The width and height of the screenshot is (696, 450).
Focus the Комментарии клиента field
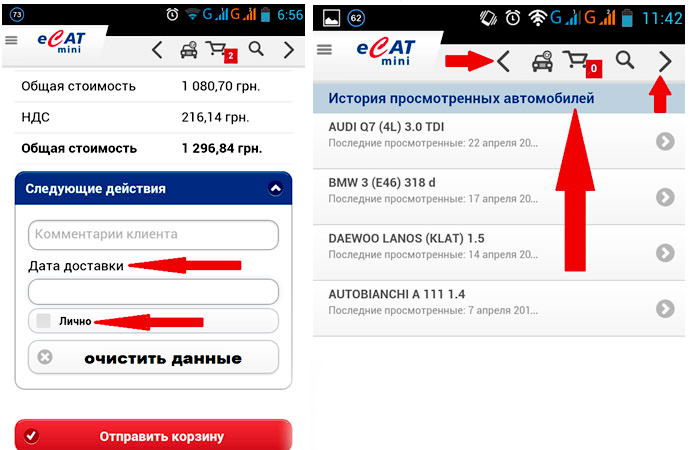(x=153, y=235)
